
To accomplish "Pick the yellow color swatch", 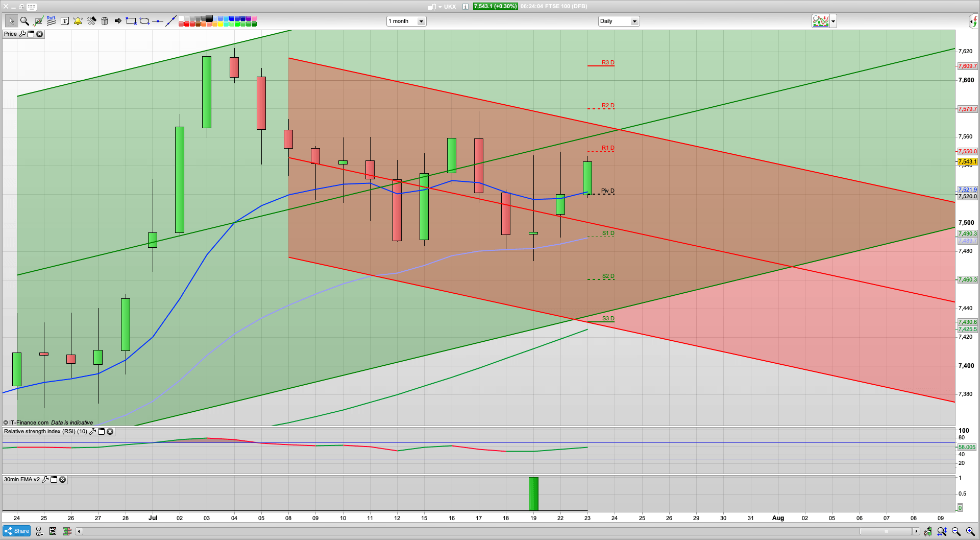I will pyautogui.click(x=220, y=24).
